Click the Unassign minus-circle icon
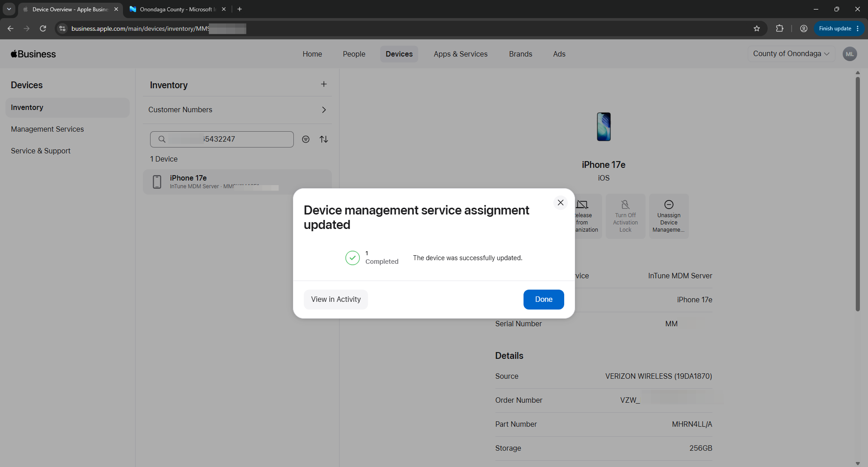Viewport: 868px width, 467px height. (x=669, y=205)
